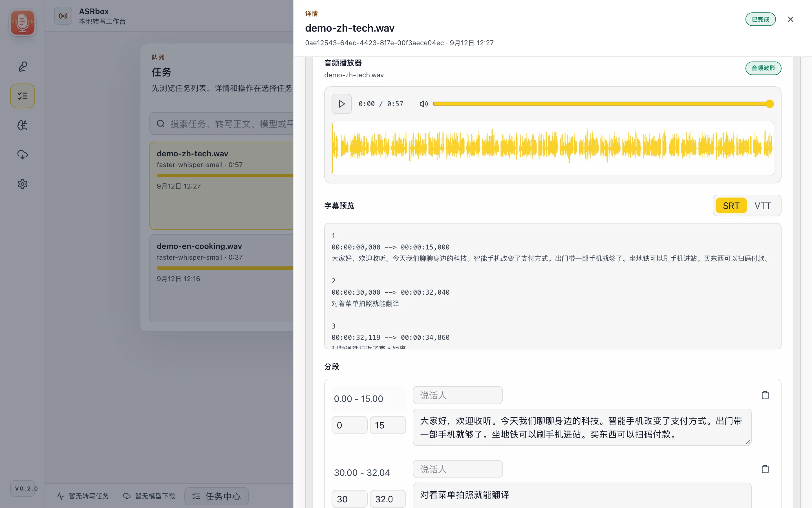Screen dimensions: 812x508
Task: Click 暂无转写任务 status entry
Action: click(x=83, y=496)
